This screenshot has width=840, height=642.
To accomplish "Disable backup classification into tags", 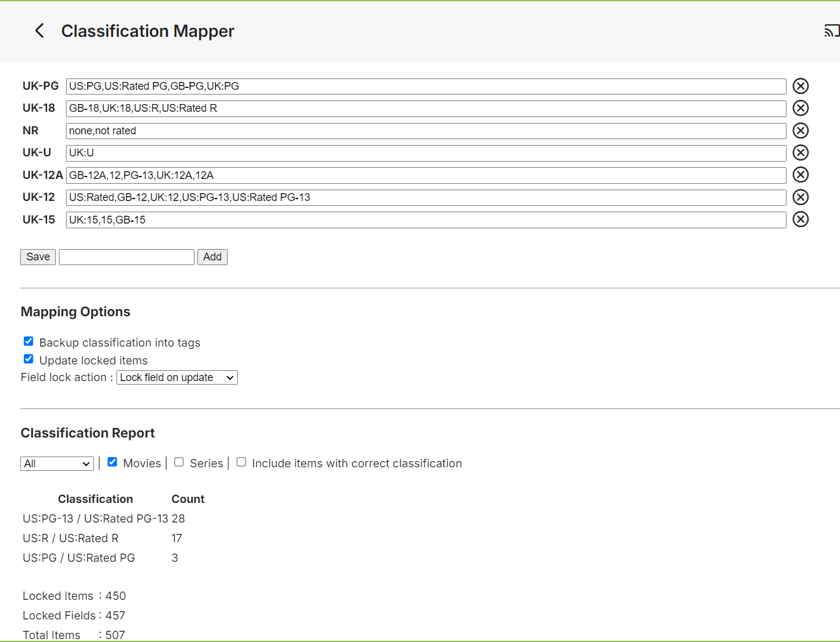I will point(28,341).
